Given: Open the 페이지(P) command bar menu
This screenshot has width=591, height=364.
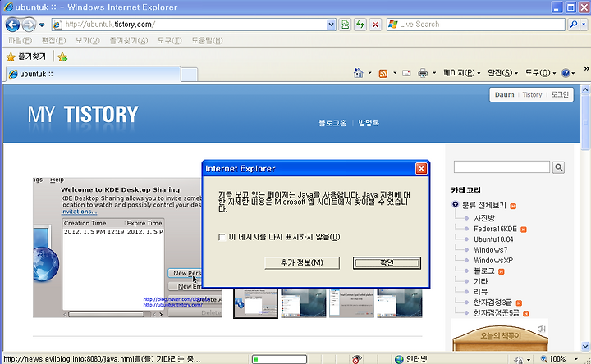Looking at the screenshot, I should 461,73.
